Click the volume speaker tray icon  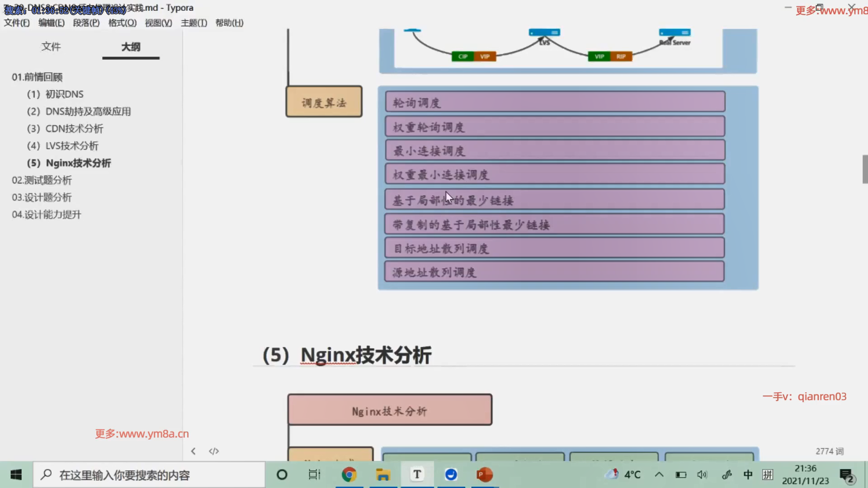coord(702,474)
